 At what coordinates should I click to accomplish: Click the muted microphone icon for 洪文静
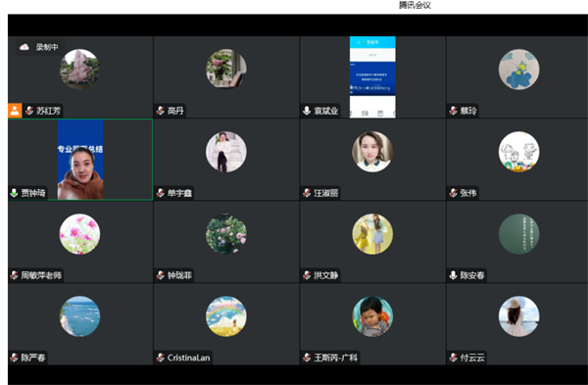[307, 275]
